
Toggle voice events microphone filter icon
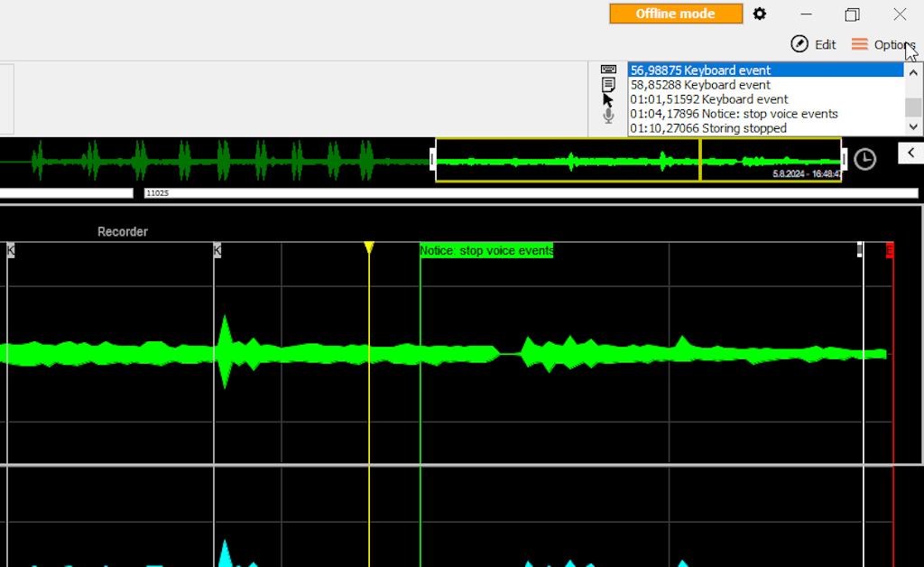coord(608,116)
